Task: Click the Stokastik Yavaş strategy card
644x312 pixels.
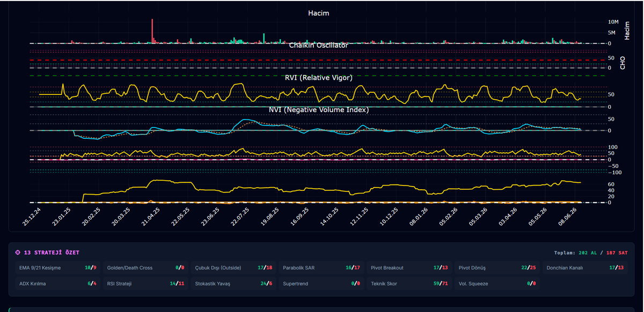Action: click(233, 284)
